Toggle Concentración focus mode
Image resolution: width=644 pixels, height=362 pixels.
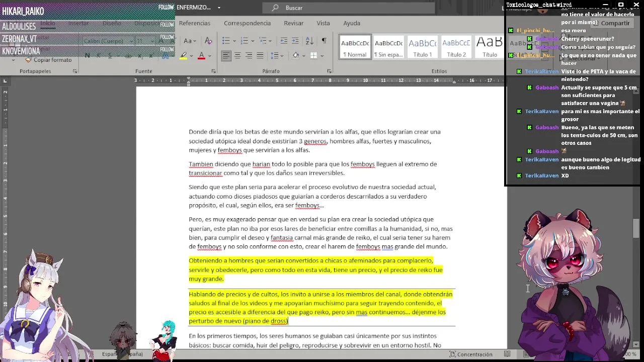pos(470,354)
